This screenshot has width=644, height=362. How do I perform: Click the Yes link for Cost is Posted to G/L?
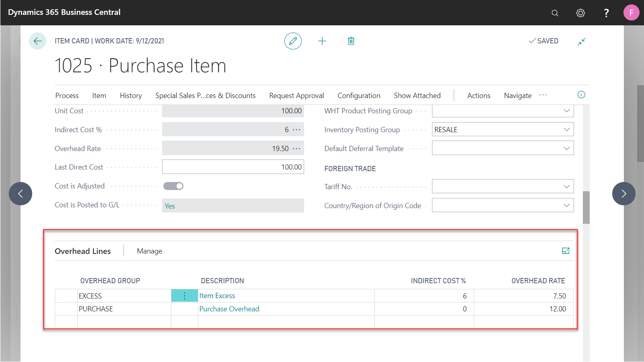[170, 206]
